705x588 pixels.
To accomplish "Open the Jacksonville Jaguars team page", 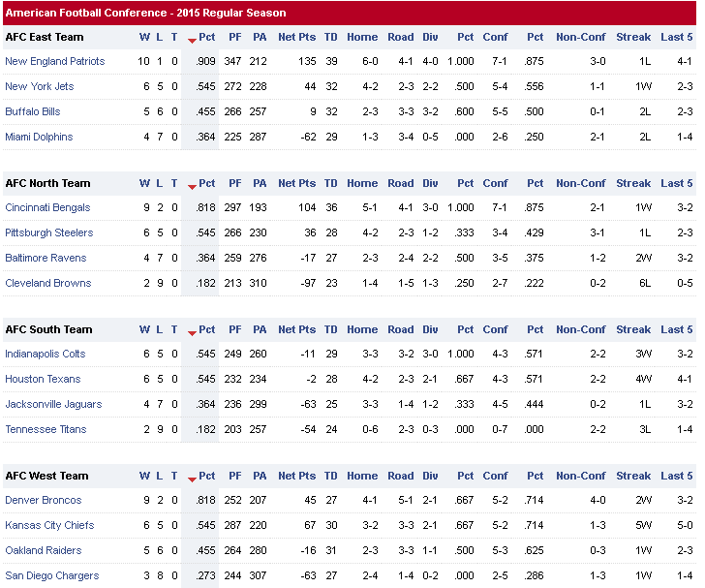I will pyautogui.click(x=53, y=404).
